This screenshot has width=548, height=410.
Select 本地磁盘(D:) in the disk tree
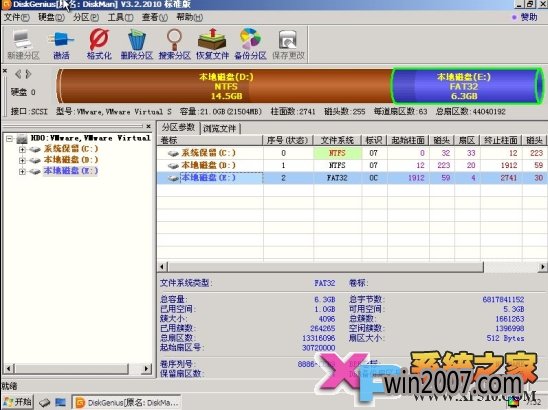pyautogui.click(x=71, y=160)
